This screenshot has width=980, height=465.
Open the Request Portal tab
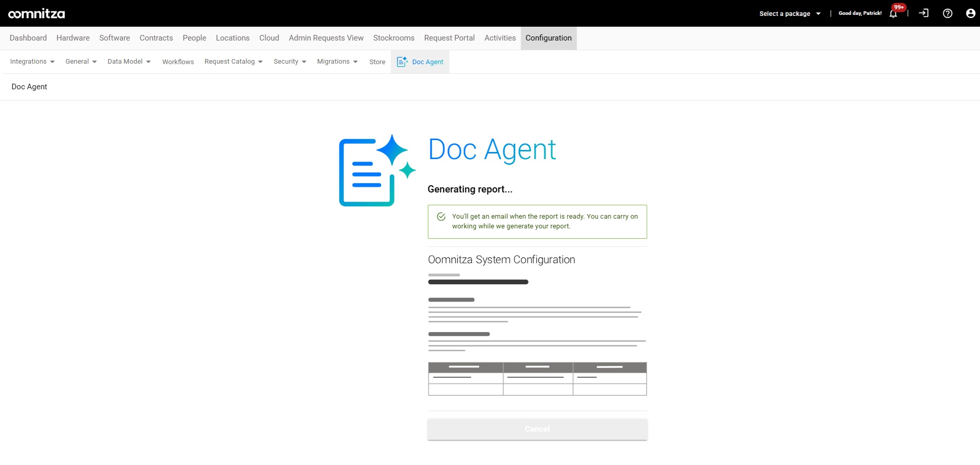(x=449, y=38)
